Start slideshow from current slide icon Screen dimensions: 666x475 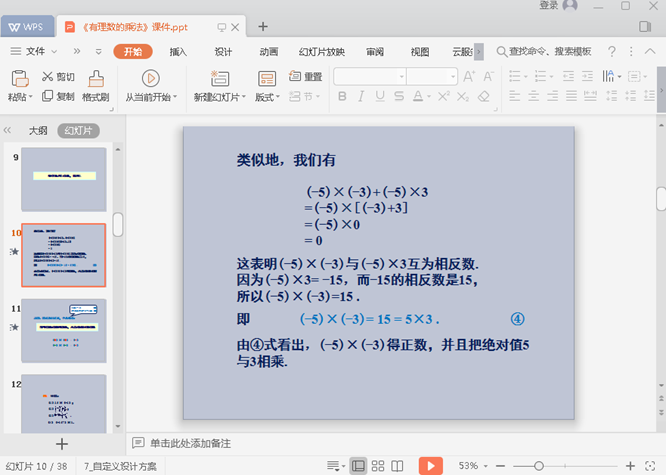[150, 79]
